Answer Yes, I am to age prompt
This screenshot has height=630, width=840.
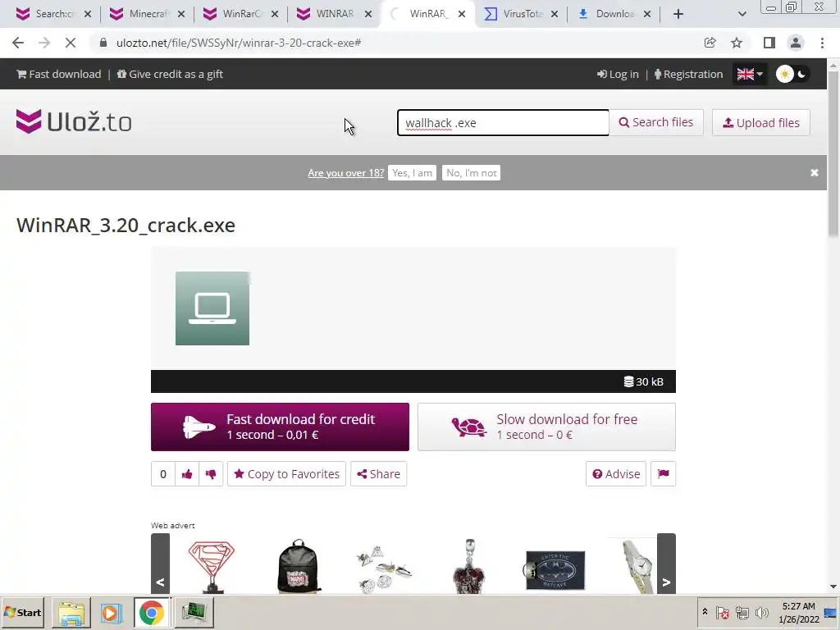(412, 172)
